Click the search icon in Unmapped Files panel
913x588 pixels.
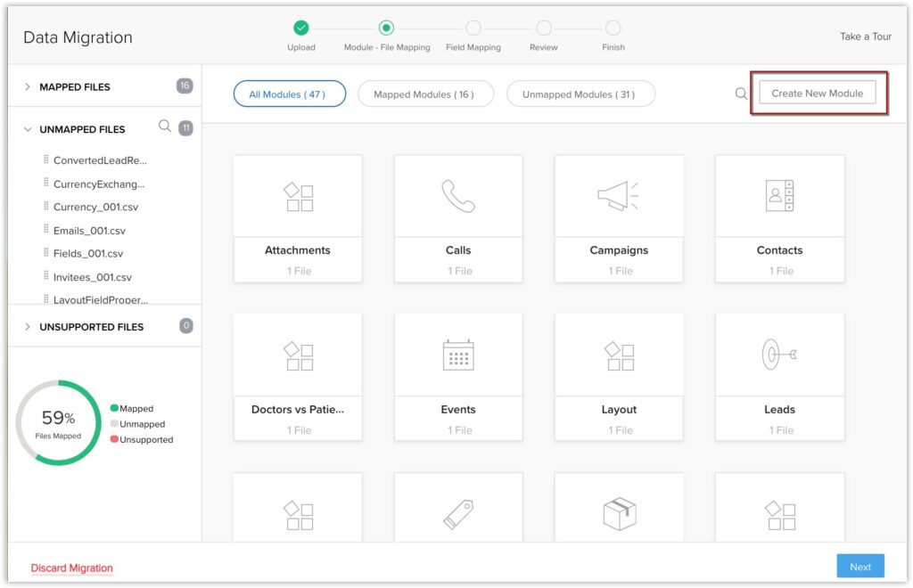coord(163,127)
